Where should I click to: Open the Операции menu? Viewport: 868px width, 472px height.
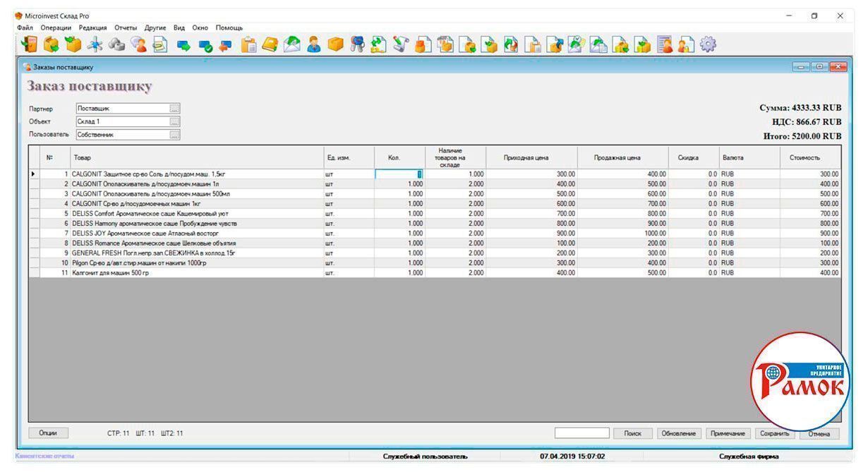tap(56, 28)
